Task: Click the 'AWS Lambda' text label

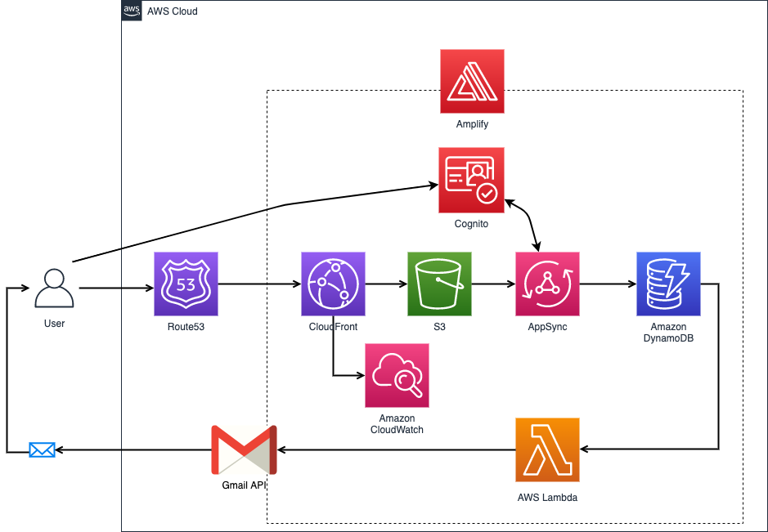Action: [x=548, y=498]
